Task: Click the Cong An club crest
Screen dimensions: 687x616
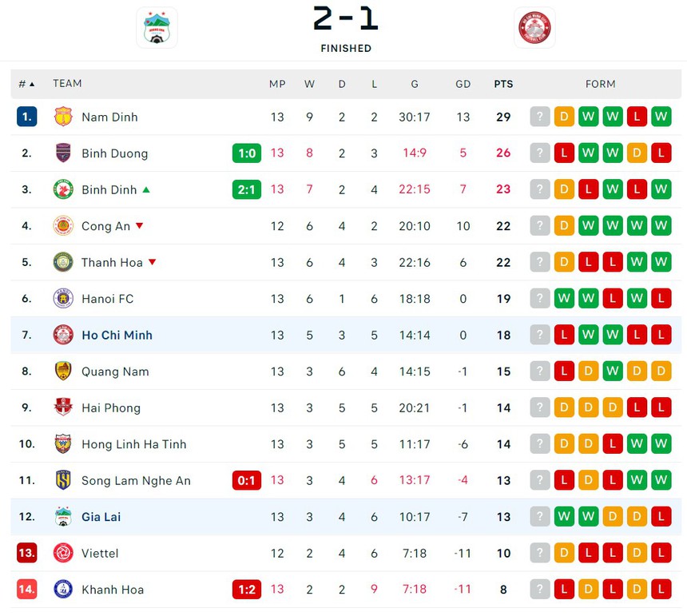Action: tap(63, 226)
